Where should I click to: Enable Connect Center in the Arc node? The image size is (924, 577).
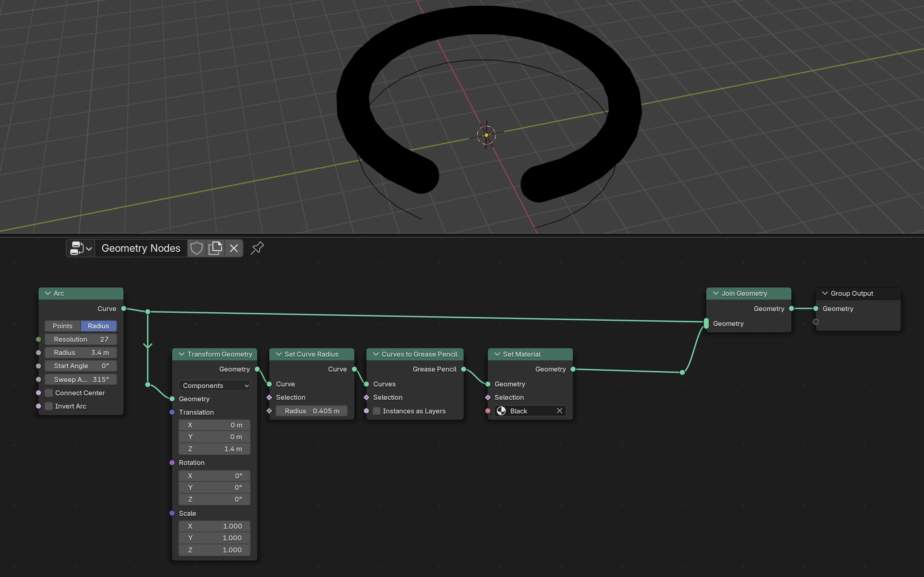point(48,392)
